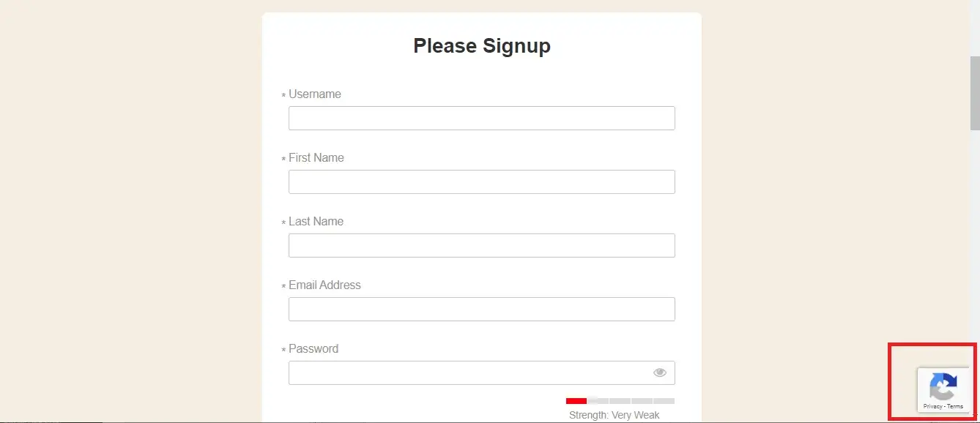Click the asterisk beside Username label
This screenshot has height=423, width=980.
(283, 96)
